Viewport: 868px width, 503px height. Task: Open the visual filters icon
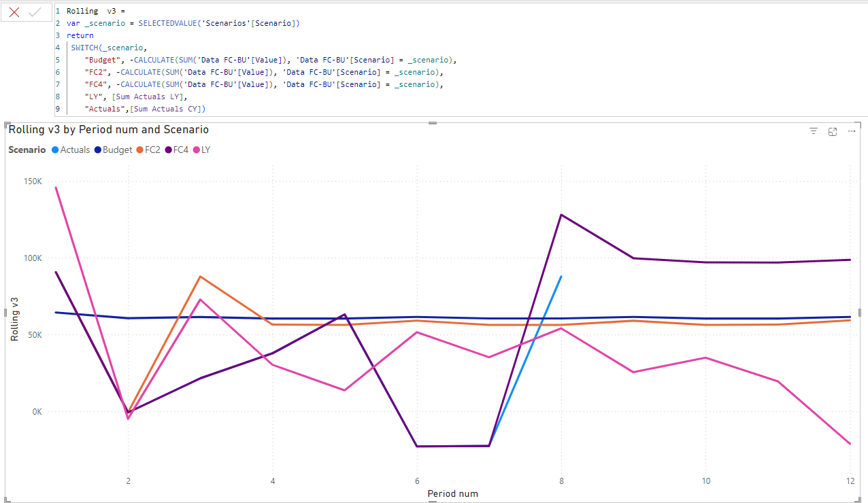(x=813, y=131)
